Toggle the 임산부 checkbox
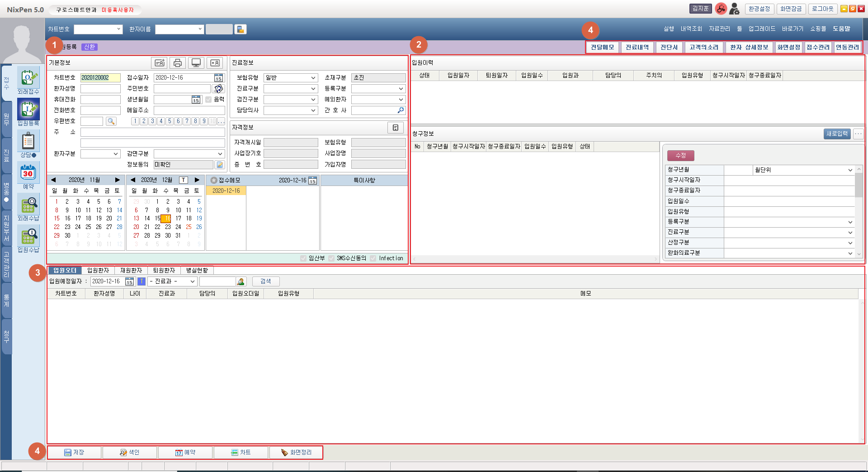The image size is (868, 472). pyautogui.click(x=303, y=258)
